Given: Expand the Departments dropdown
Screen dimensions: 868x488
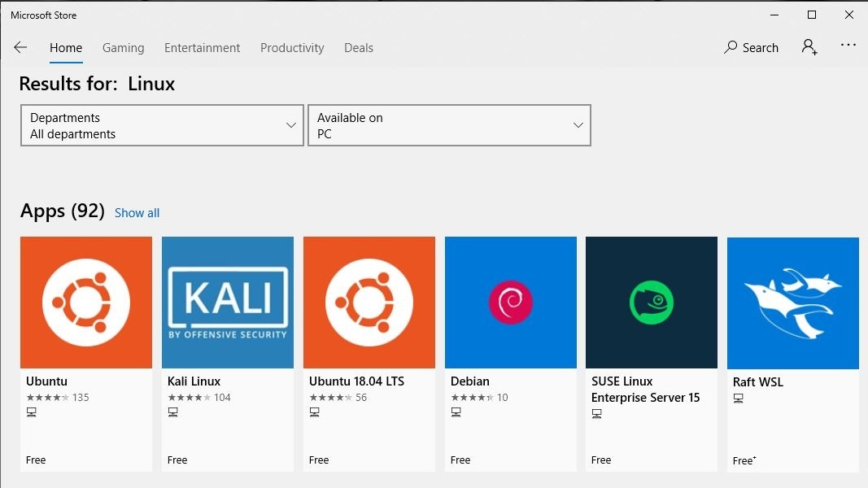Looking at the screenshot, I should pos(162,125).
